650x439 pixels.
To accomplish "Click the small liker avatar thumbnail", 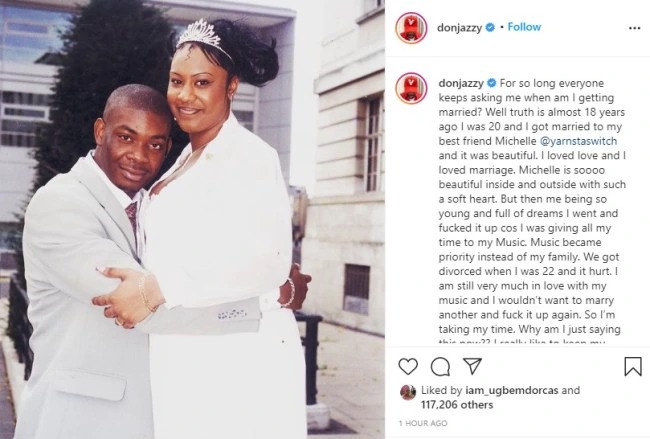I will (408, 392).
